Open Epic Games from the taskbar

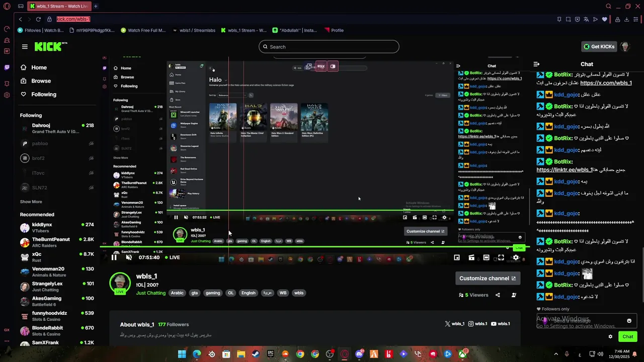tap(270, 354)
